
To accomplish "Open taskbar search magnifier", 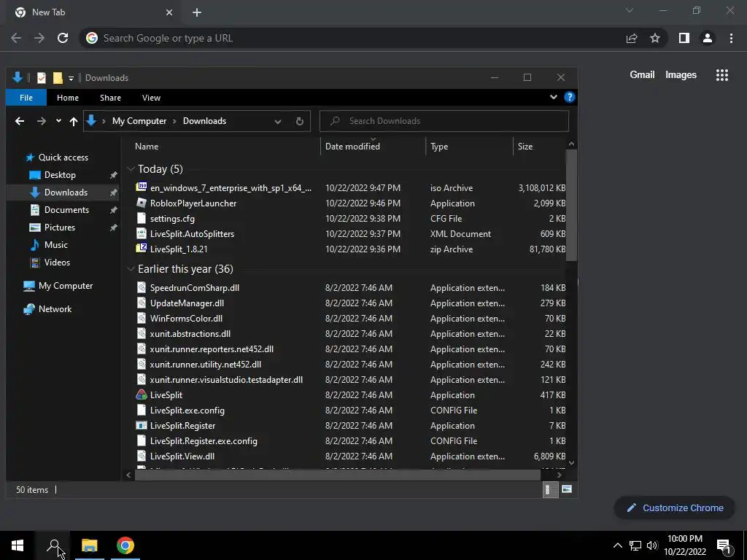I will point(53,545).
